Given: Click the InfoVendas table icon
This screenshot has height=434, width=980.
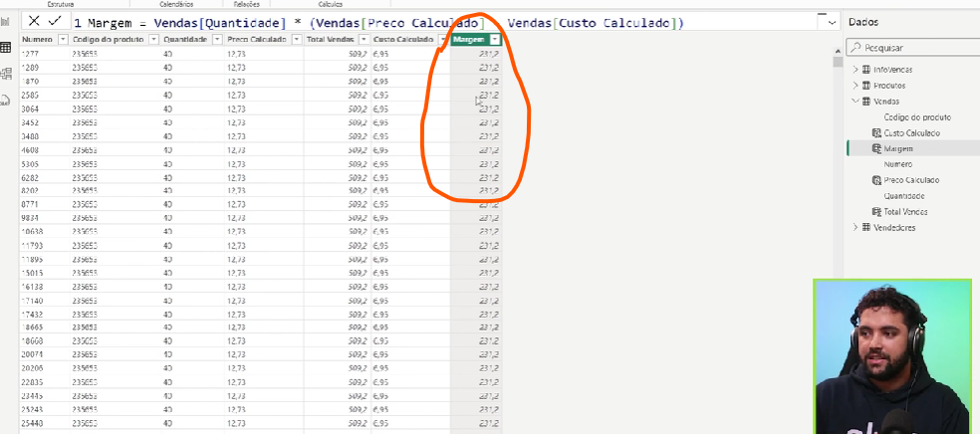Looking at the screenshot, I should pos(866,70).
